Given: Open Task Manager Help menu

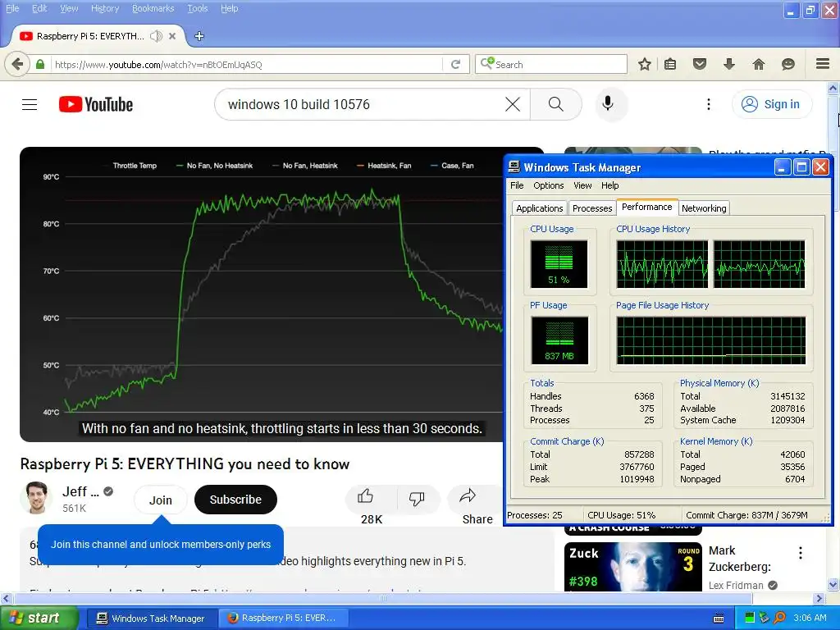Looking at the screenshot, I should pos(609,185).
